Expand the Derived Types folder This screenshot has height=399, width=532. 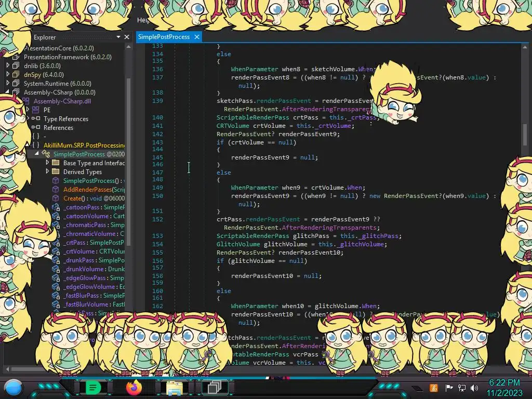(x=47, y=171)
